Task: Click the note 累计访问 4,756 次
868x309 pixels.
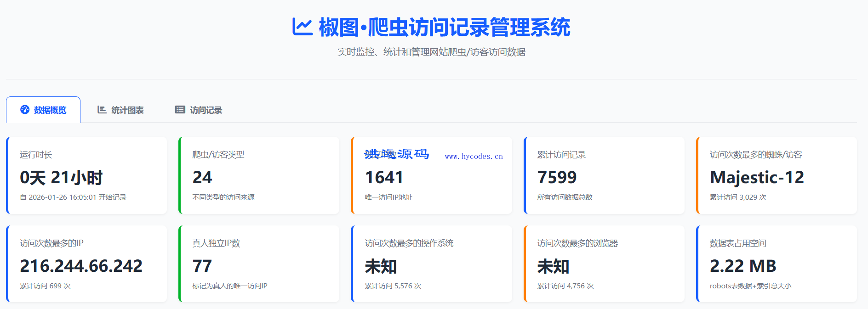Action: 565,286
